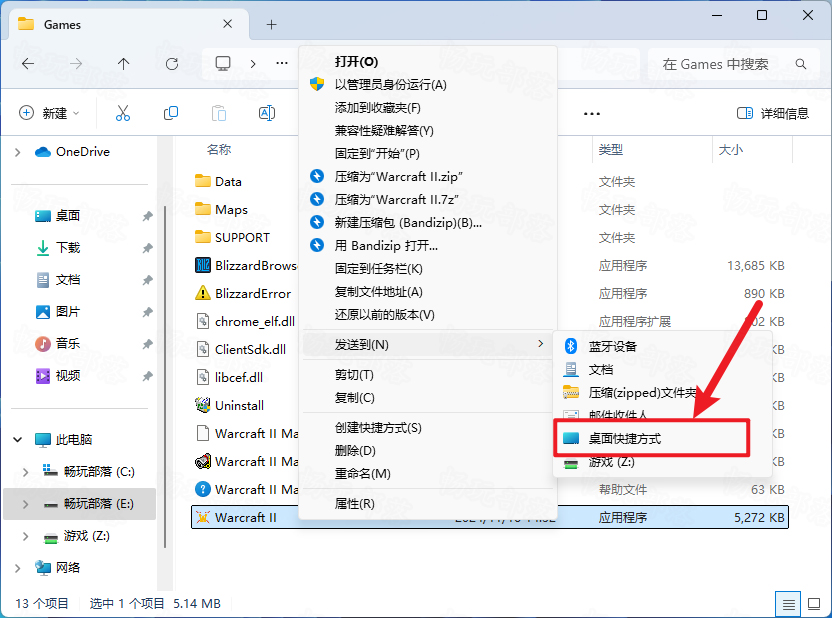Click the Paste clipboard icon

[219, 113]
